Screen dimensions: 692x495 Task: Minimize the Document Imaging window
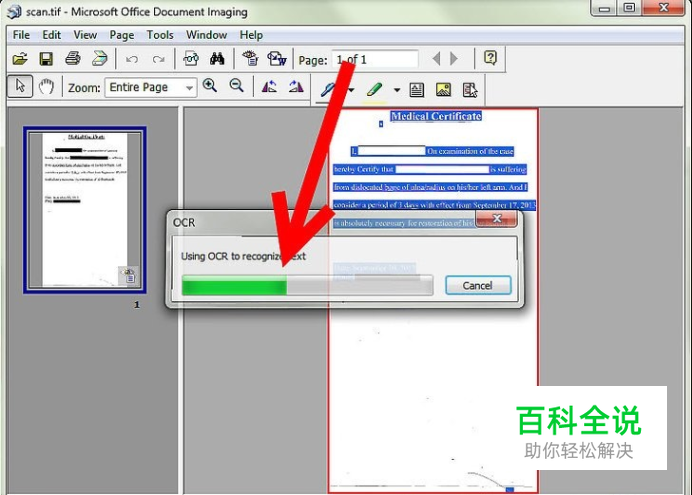605,8
